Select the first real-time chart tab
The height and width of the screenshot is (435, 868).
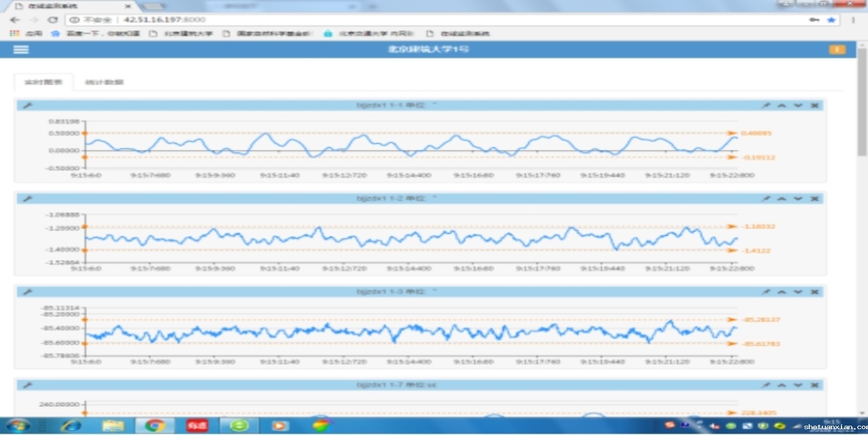tap(44, 82)
